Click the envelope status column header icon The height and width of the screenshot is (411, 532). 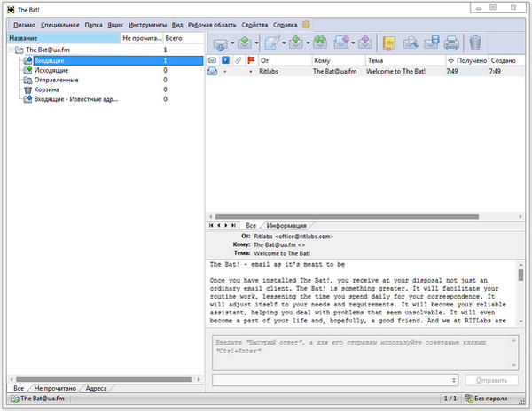pyautogui.click(x=212, y=60)
